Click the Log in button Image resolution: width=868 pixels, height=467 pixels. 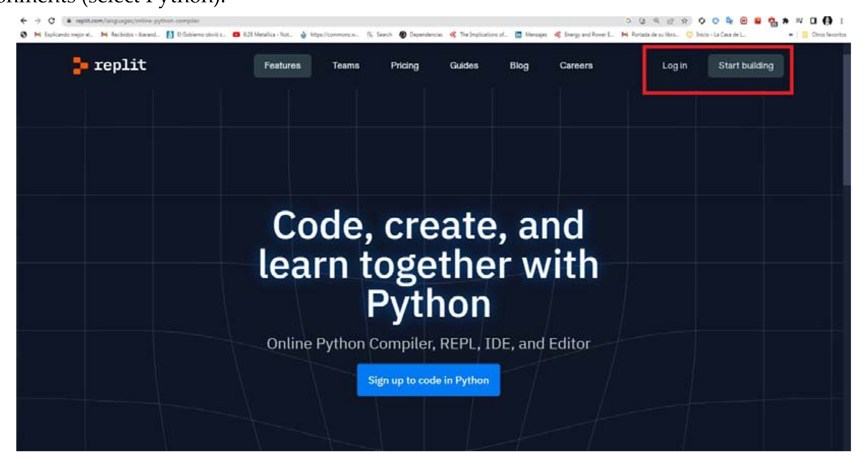[675, 66]
